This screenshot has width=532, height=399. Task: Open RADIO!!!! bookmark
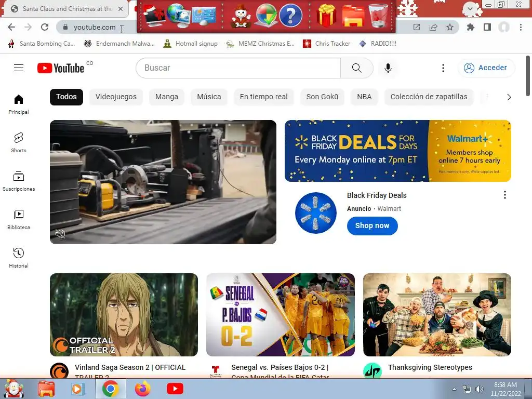(378, 44)
